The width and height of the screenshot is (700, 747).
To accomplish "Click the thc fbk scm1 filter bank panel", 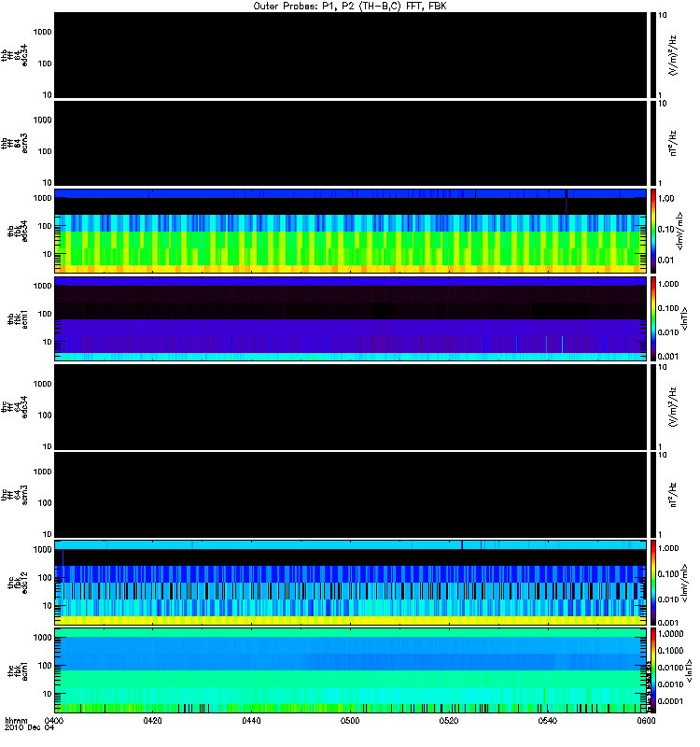I will click(350, 670).
